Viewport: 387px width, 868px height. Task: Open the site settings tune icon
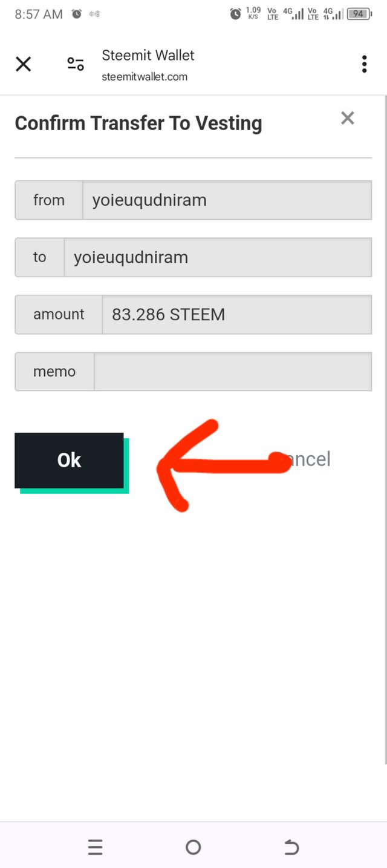(x=76, y=64)
